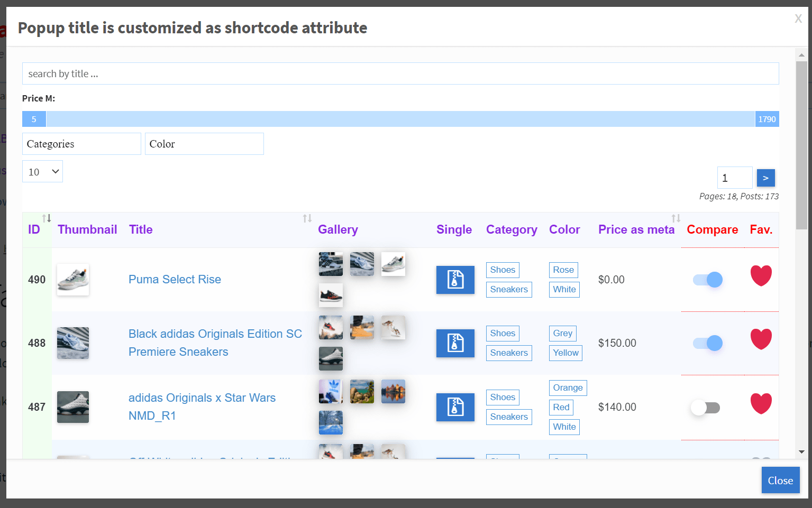Open first gallery image for row 490
Screen dimensions: 812x508
point(331,264)
